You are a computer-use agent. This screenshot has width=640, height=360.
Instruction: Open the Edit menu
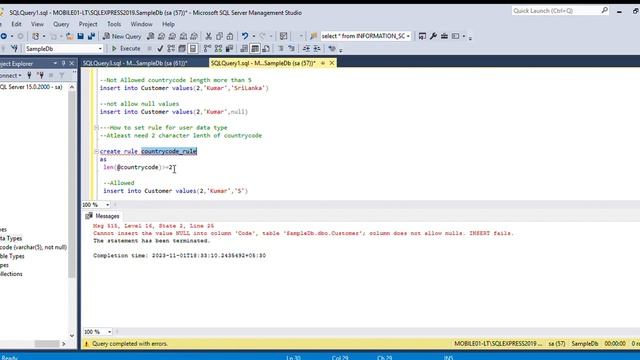pyautogui.click(x=16, y=24)
